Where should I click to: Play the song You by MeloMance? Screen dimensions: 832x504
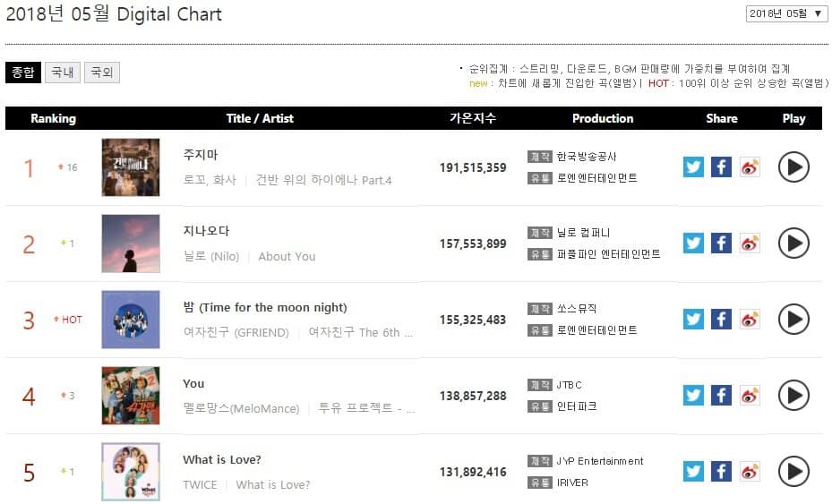click(x=793, y=396)
